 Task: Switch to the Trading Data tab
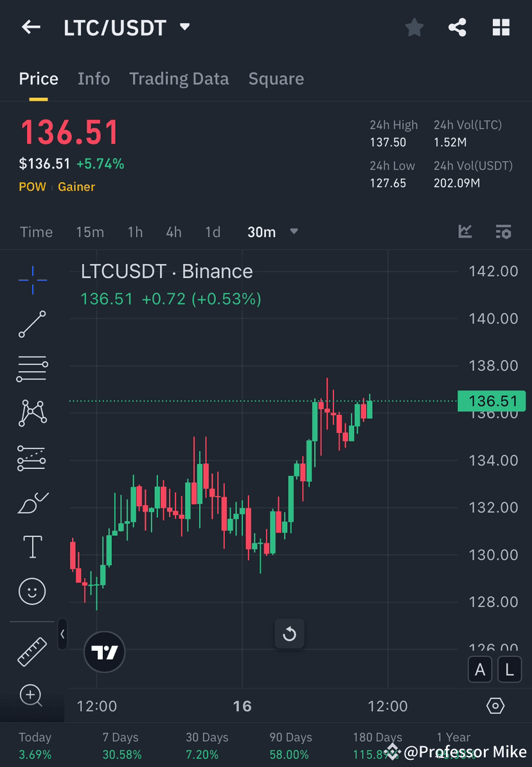179,78
